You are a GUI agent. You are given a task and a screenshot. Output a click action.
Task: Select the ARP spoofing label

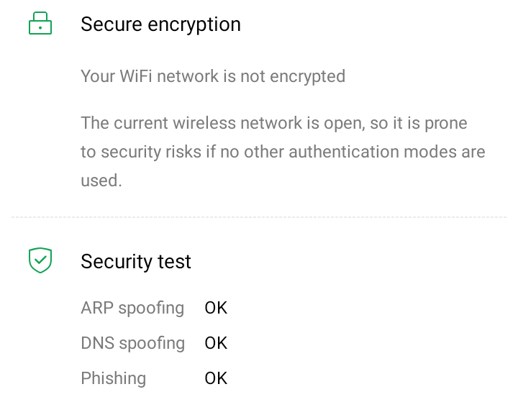pos(132,308)
